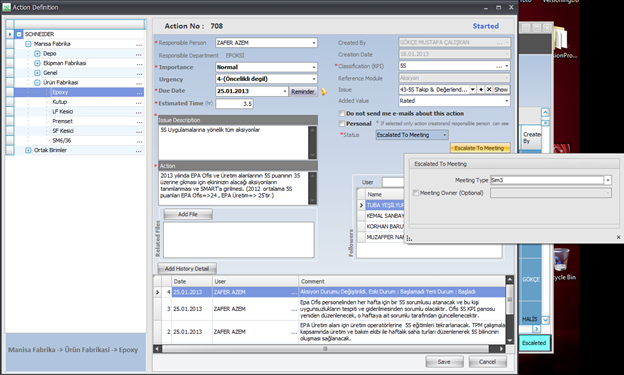Check Do not send me e-mails option
Viewport: 624px width, 375px height.
(x=341, y=113)
